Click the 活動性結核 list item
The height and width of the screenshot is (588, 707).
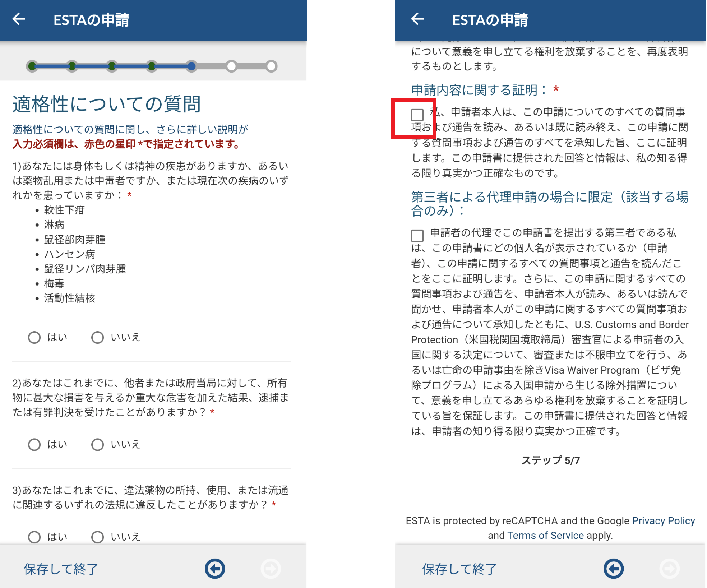coord(70,298)
